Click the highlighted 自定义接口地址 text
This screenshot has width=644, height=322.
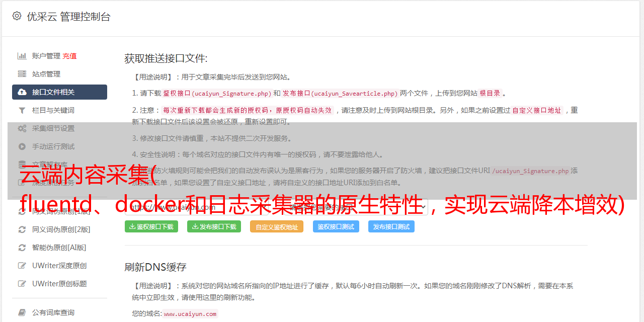(536, 110)
